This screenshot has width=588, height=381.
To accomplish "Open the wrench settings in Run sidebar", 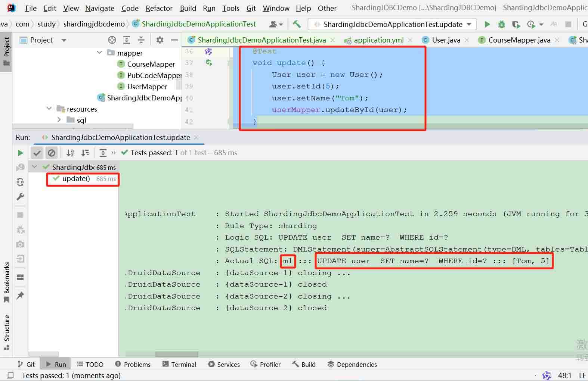I will (x=20, y=197).
